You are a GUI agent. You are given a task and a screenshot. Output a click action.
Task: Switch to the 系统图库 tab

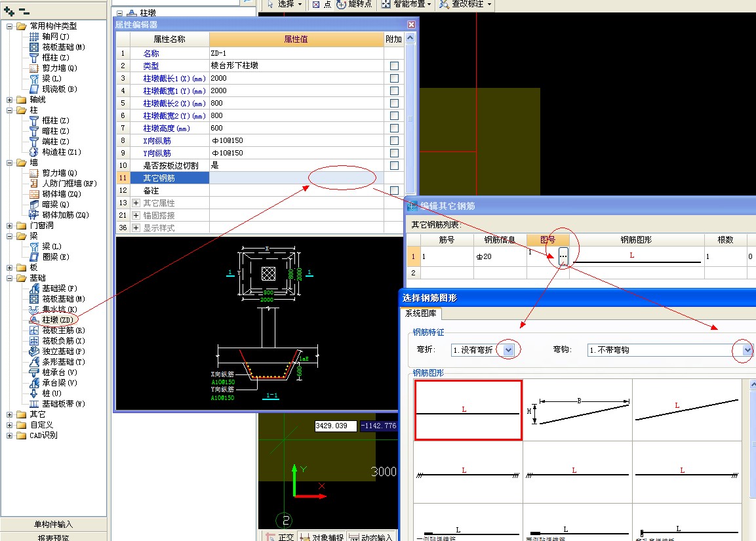pos(421,313)
